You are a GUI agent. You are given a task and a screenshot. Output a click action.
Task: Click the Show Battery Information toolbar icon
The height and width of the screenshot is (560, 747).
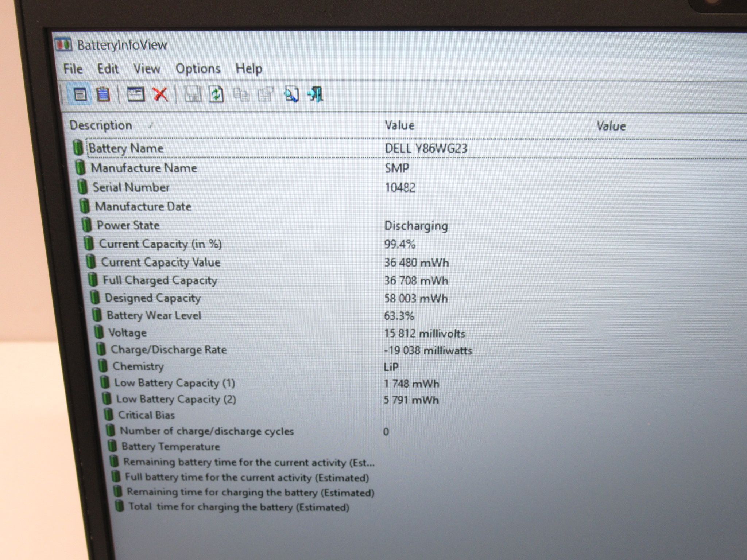[80, 94]
